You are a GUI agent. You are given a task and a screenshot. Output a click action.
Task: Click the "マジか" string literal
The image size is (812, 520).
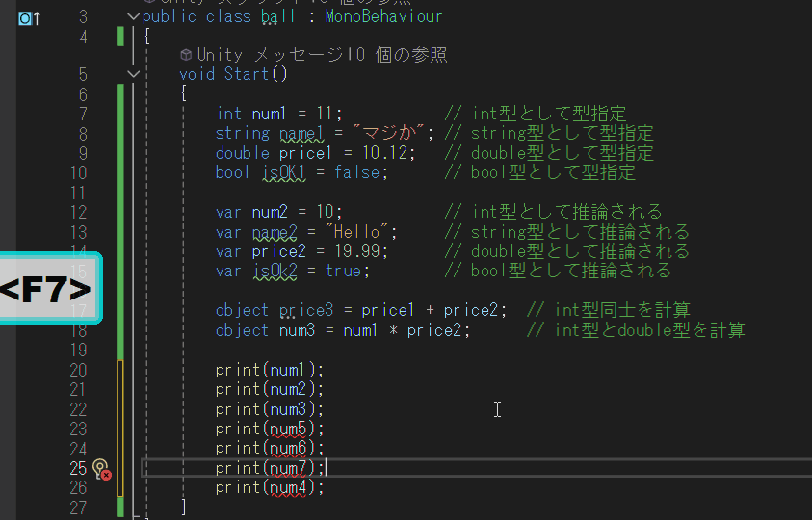coord(388,133)
